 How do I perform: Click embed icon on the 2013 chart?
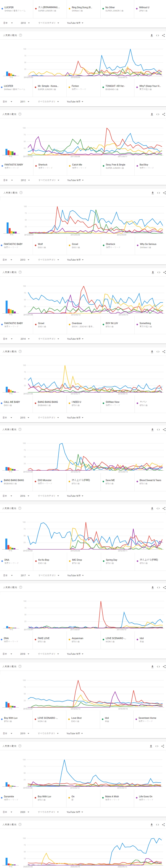pyautogui.click(x=158, y=272)
